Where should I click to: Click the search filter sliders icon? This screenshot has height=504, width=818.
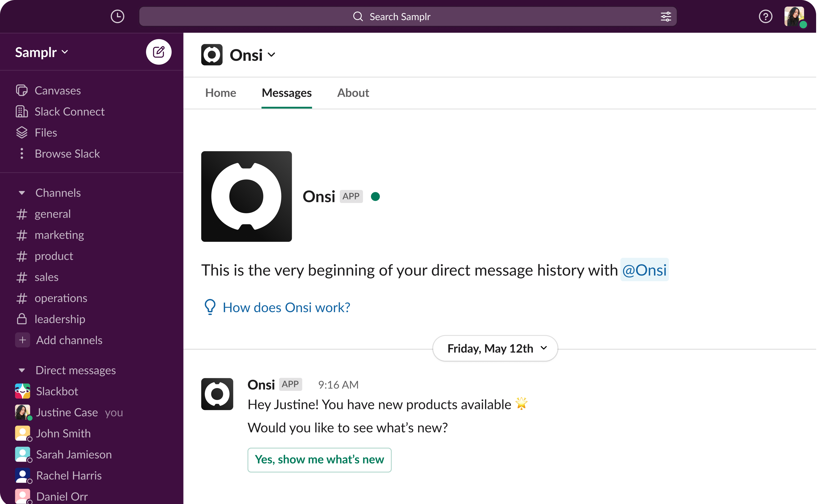coord(666,16)
